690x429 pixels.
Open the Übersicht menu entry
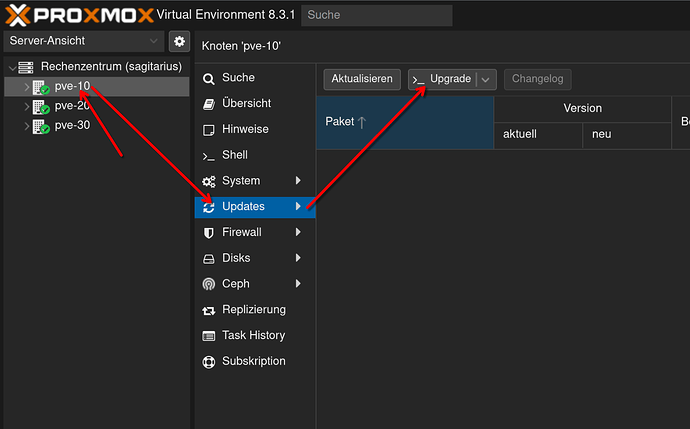255,103
